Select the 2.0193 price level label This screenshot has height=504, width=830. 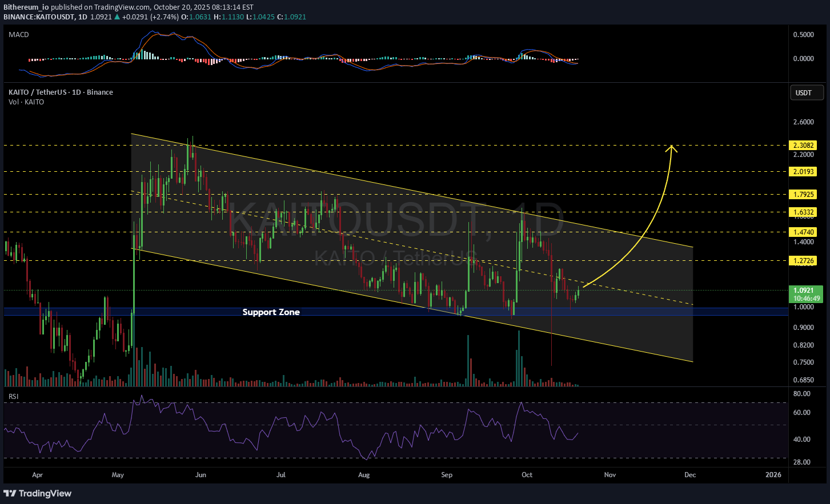803,171
